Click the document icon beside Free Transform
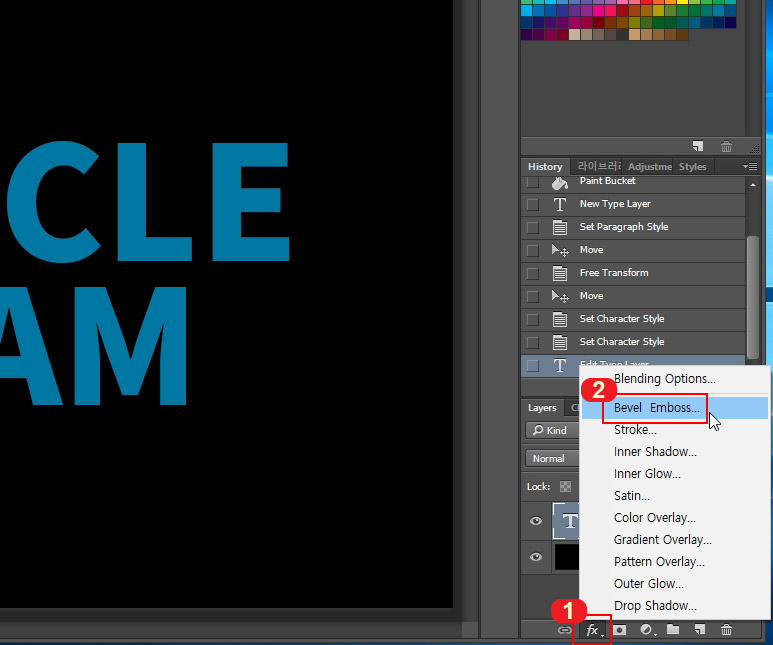773x645 pixels. [x=560, y=273]
